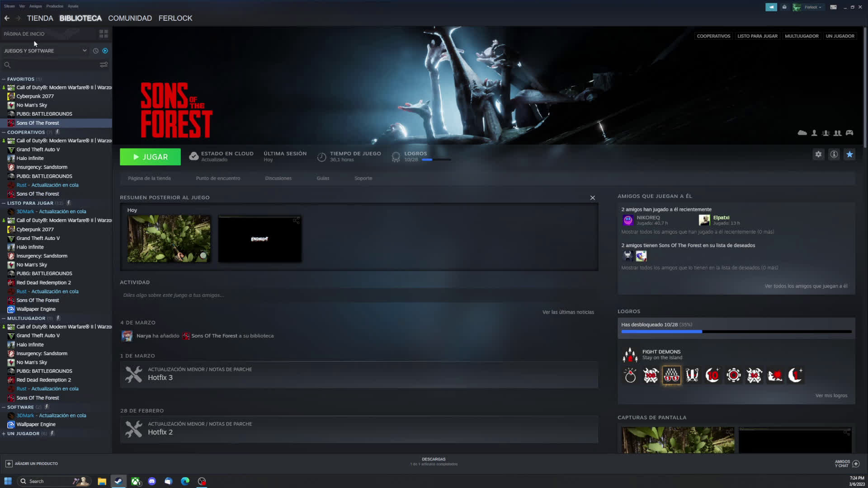Toggle the favorite star for this game
The image size is (868, 488).
[x=849, y=155]
